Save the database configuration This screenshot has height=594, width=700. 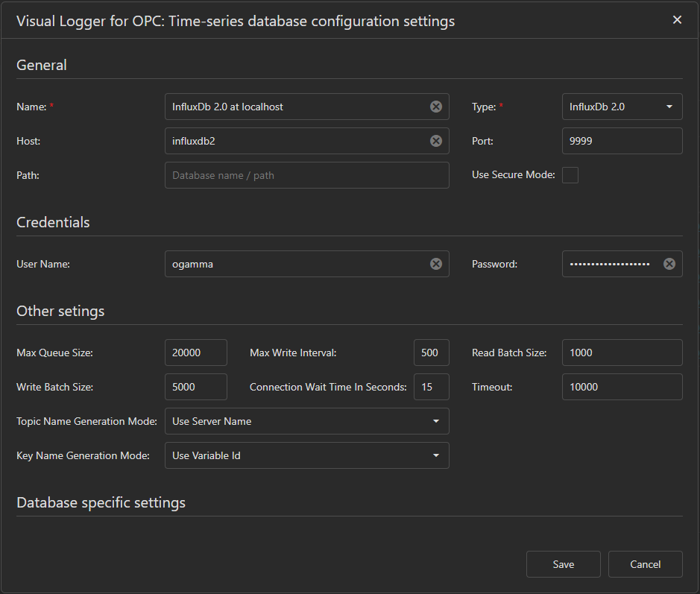pyautogui.click(x=564, y=564)
